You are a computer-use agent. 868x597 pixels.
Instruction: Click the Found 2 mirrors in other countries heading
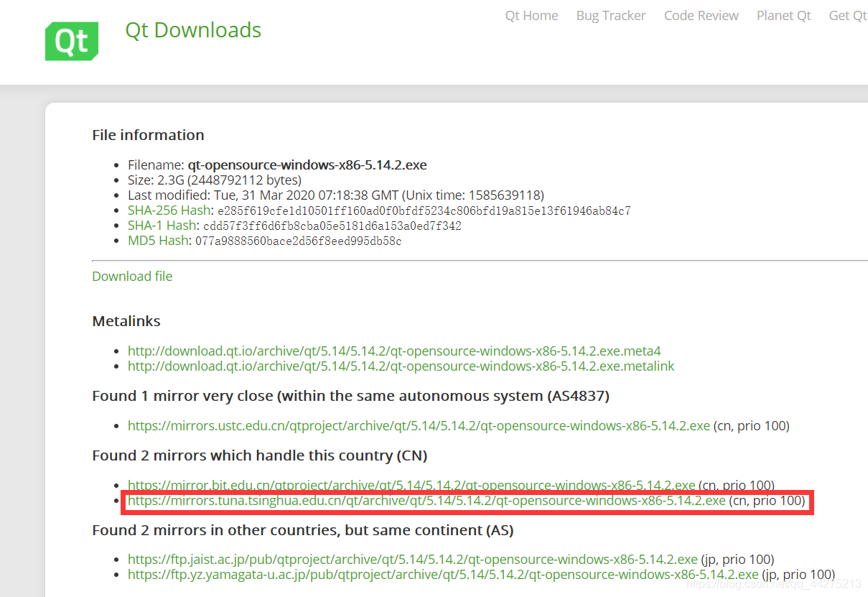pyautogui.click(x=303, y=530)
